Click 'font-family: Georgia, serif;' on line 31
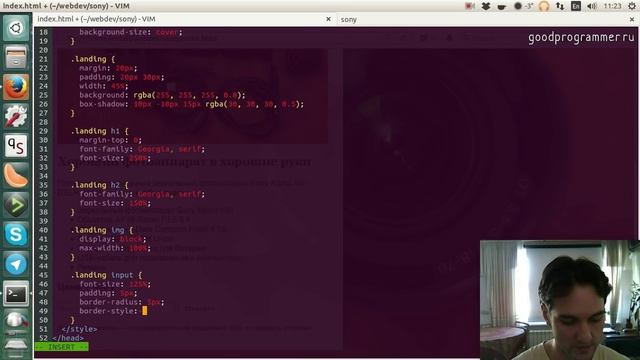This screenshot has height=360, width=640. [x=142, y=149]
